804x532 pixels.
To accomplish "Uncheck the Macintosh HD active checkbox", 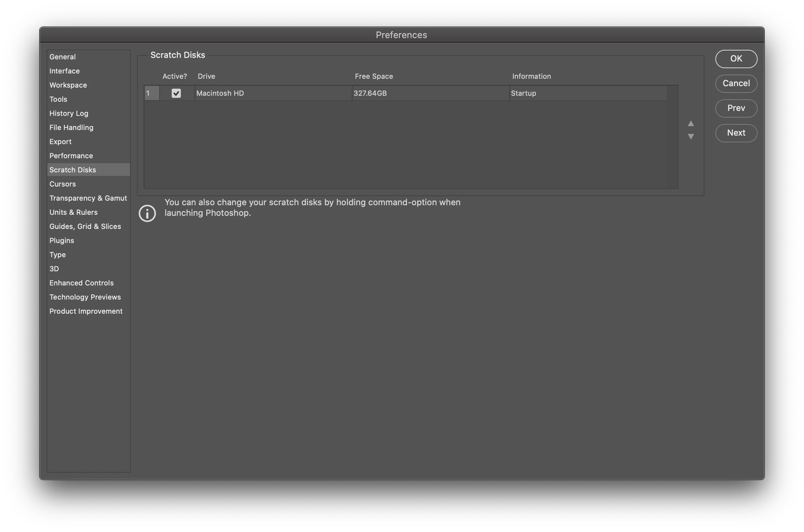I will click(176, 93).
